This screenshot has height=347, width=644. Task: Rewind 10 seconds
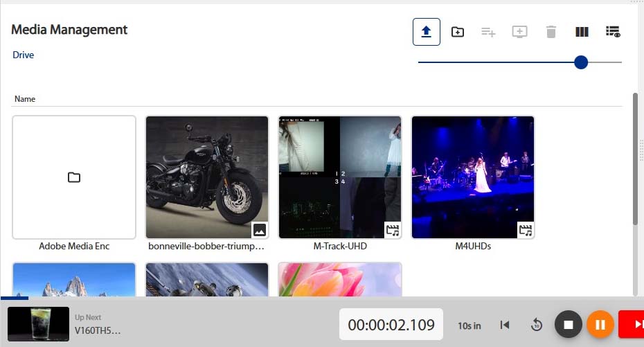[536, 325]
